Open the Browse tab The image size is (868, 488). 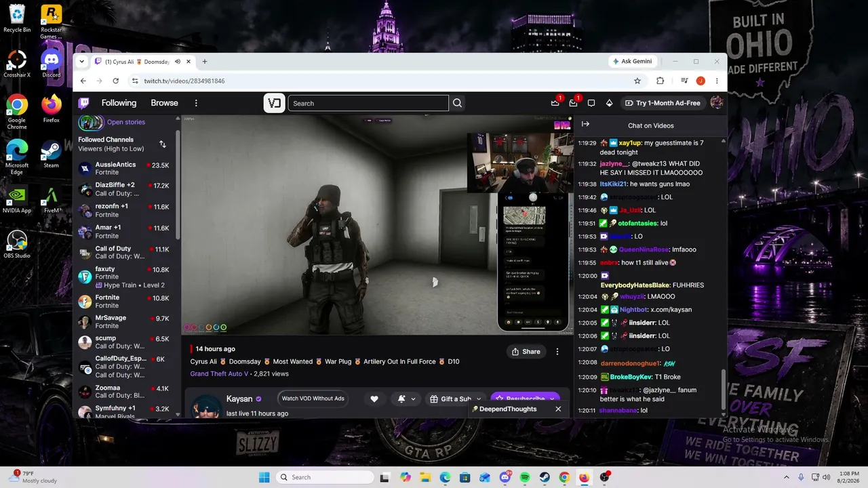coord(164,103)
